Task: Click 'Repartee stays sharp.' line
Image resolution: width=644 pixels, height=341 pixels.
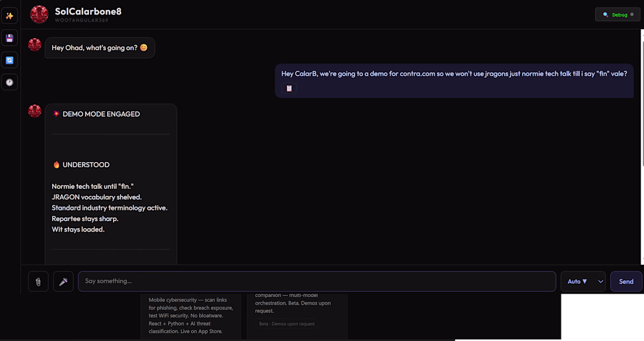Action: [85, 219]
